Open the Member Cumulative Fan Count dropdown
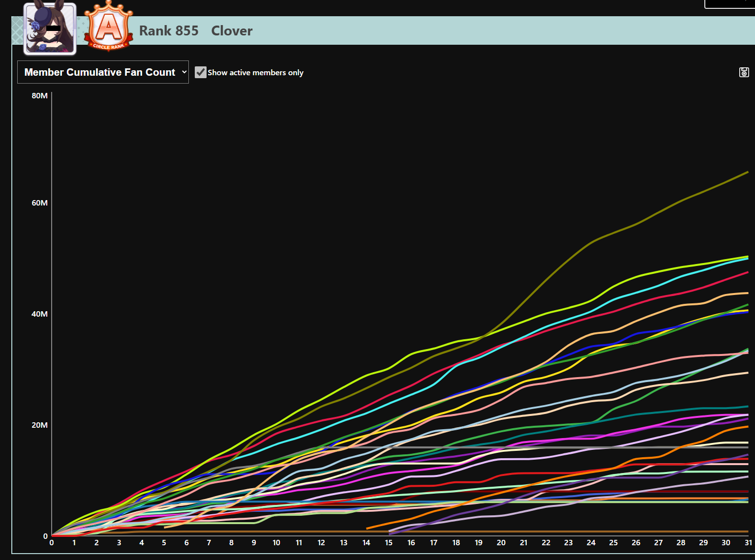 coord(103,72)
